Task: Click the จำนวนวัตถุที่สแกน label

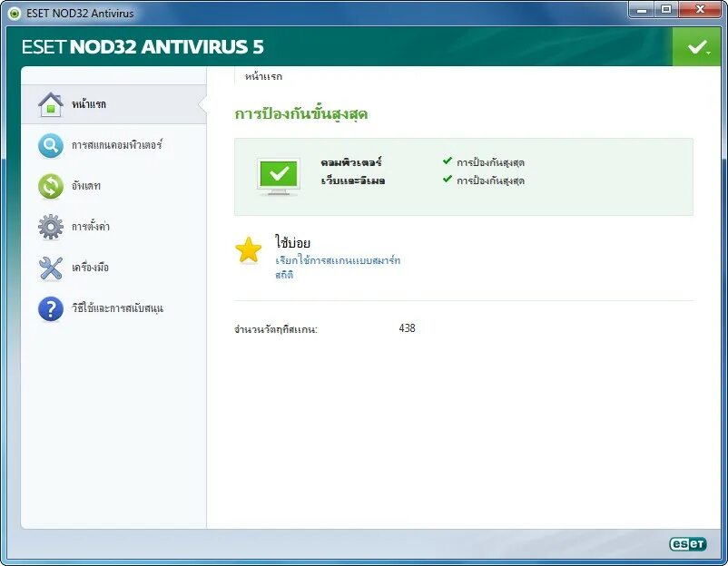Action: click(x=276, y=330)
